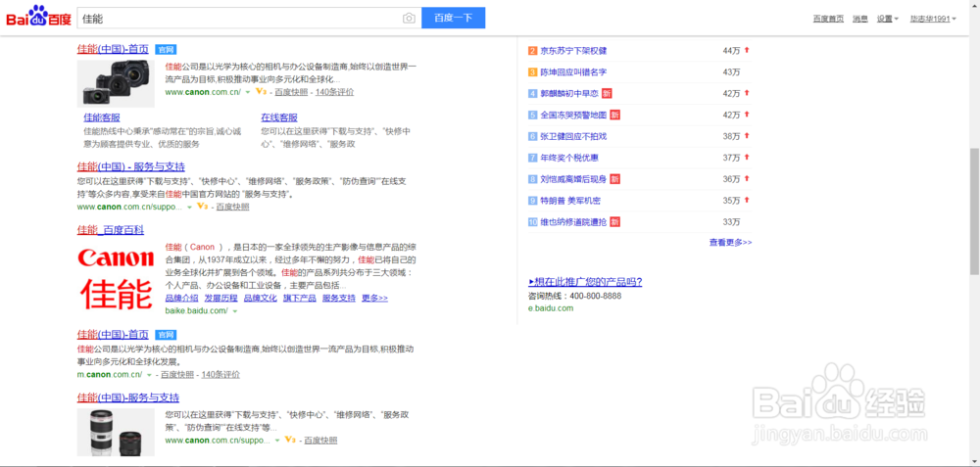Click the 44万 search count
The height and width of the screenshot is (467, 980).
coord(731,51)
